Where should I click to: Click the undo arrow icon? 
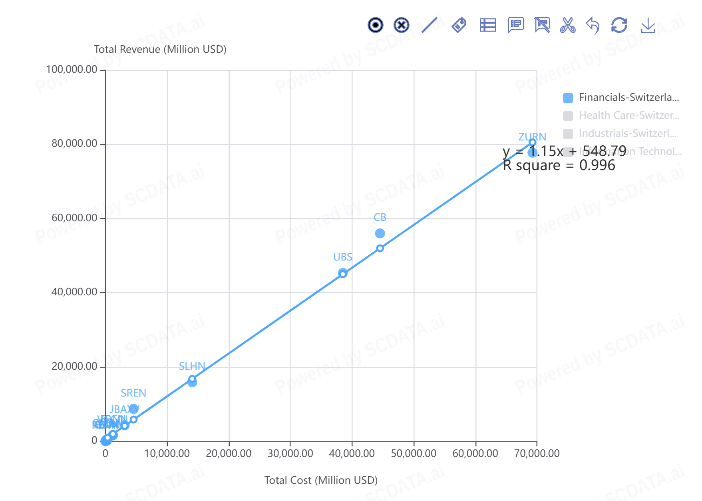(593, 25)
